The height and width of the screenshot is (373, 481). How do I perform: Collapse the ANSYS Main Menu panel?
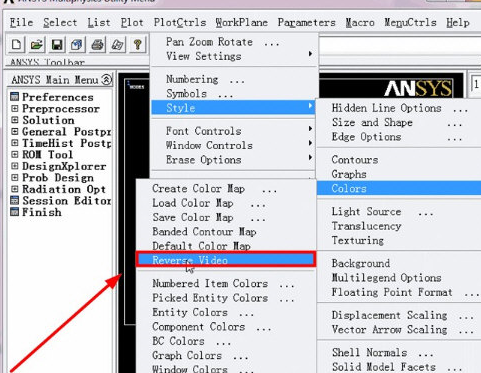click(106, 80)
